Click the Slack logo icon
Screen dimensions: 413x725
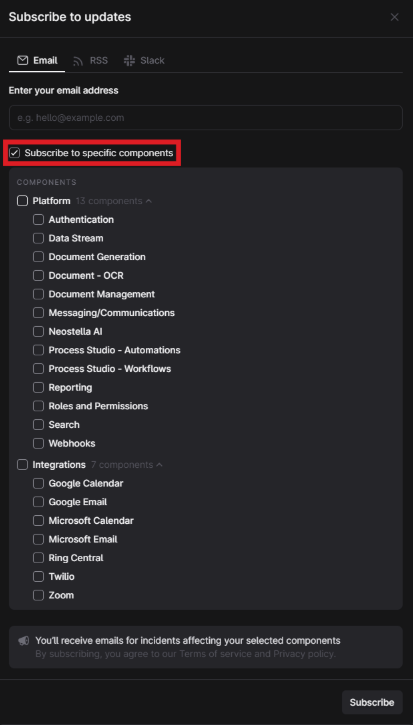tap(129, 61)
